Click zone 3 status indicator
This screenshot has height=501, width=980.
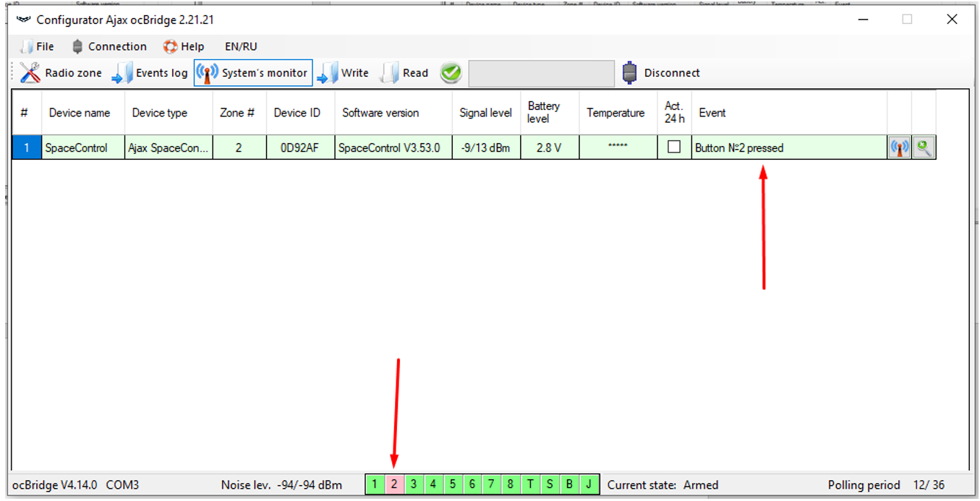coord(414,484)
